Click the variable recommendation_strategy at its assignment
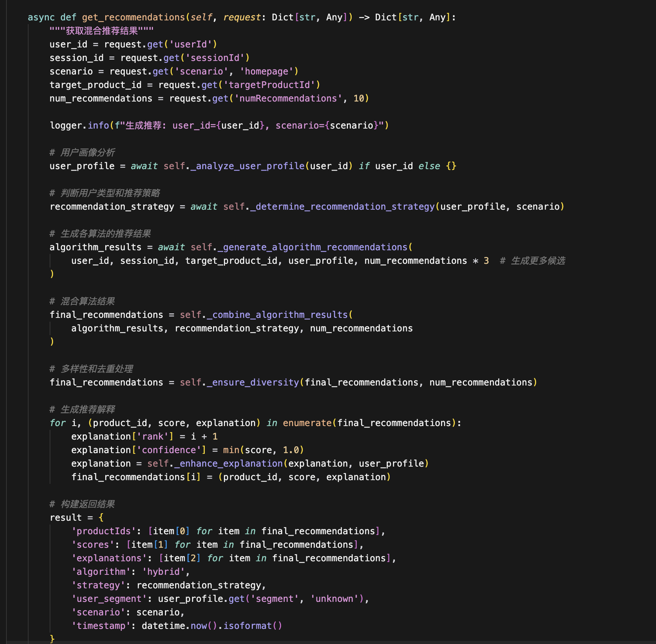 (x=112, y=206)
